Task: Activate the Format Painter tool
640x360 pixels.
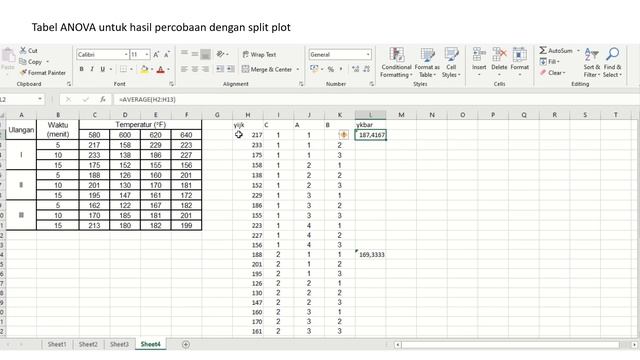Action: 42,73
